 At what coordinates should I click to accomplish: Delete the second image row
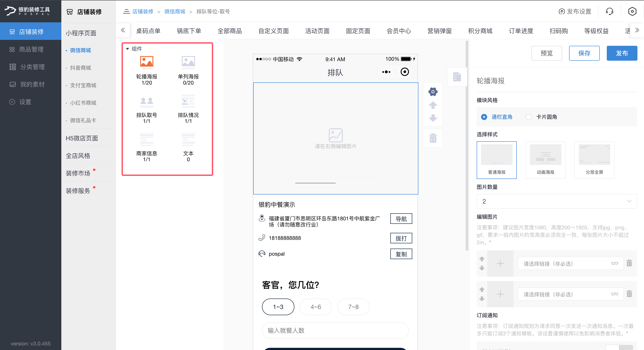click(629, 294)
